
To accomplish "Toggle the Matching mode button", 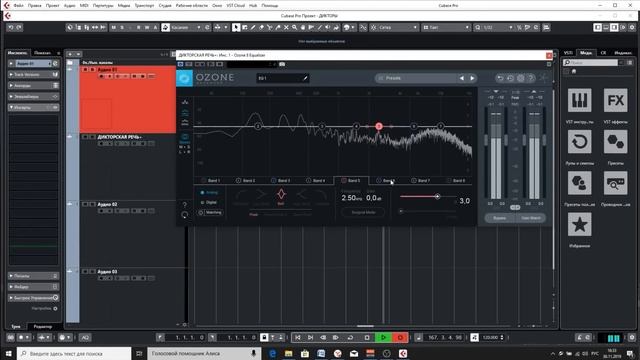I will click(x=210, y=213).
